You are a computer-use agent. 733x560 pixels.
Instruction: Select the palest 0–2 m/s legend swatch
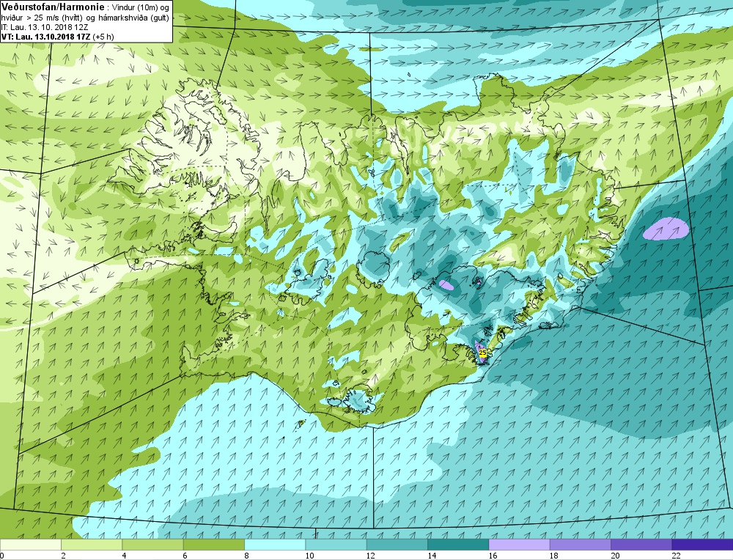click(x=30, y=545)
